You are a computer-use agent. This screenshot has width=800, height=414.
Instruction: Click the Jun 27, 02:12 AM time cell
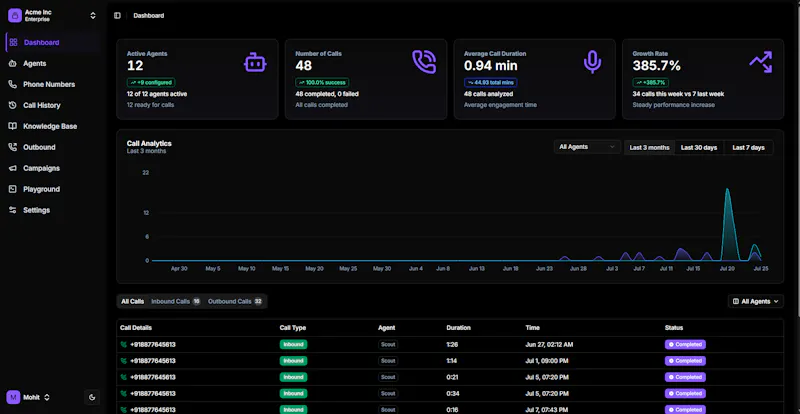click(549, 345)
